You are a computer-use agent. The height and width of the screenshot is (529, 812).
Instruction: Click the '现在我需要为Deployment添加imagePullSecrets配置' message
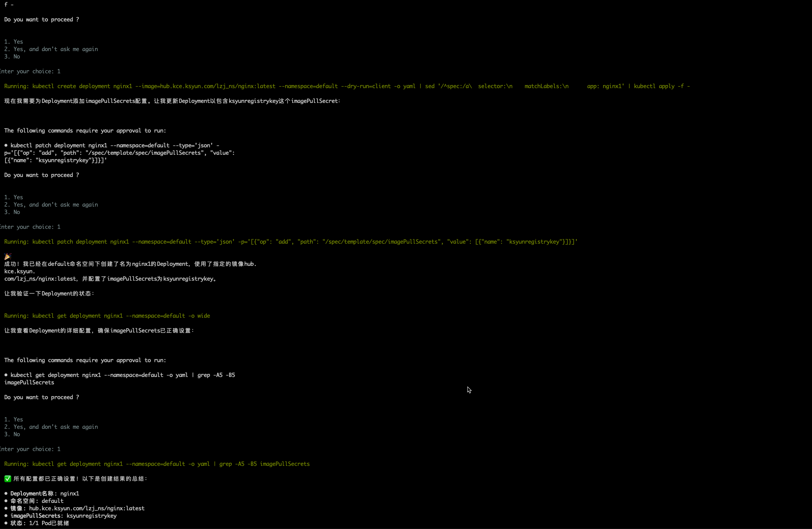[x=172, y=101]
